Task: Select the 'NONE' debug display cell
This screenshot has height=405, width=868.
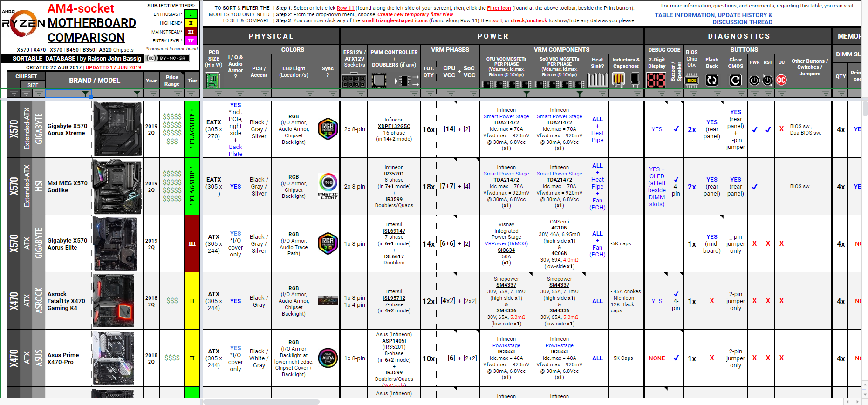Action: pyautogui.click(x=656, y=358)
